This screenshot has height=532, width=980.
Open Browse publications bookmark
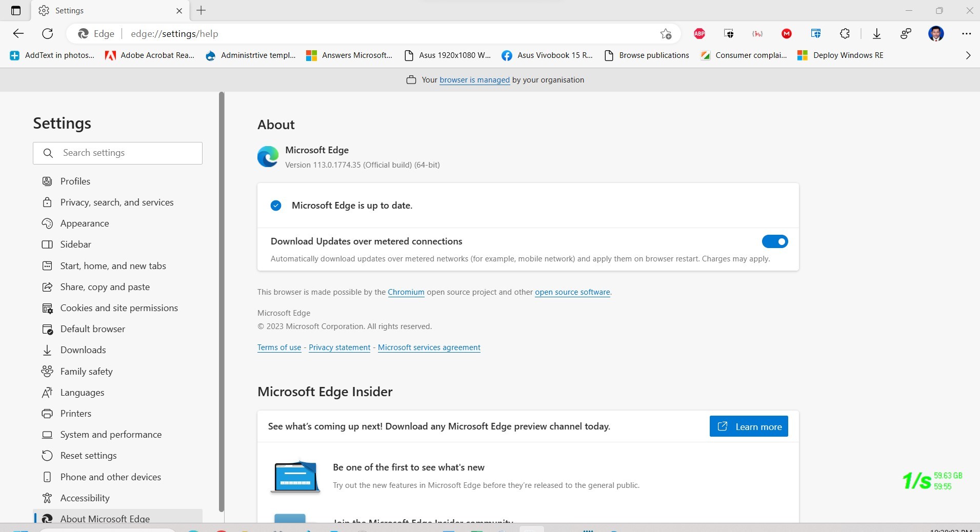[647, 55]
